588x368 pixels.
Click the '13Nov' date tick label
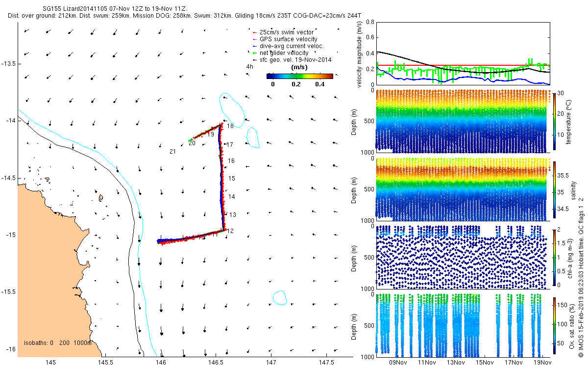[456, 363]
